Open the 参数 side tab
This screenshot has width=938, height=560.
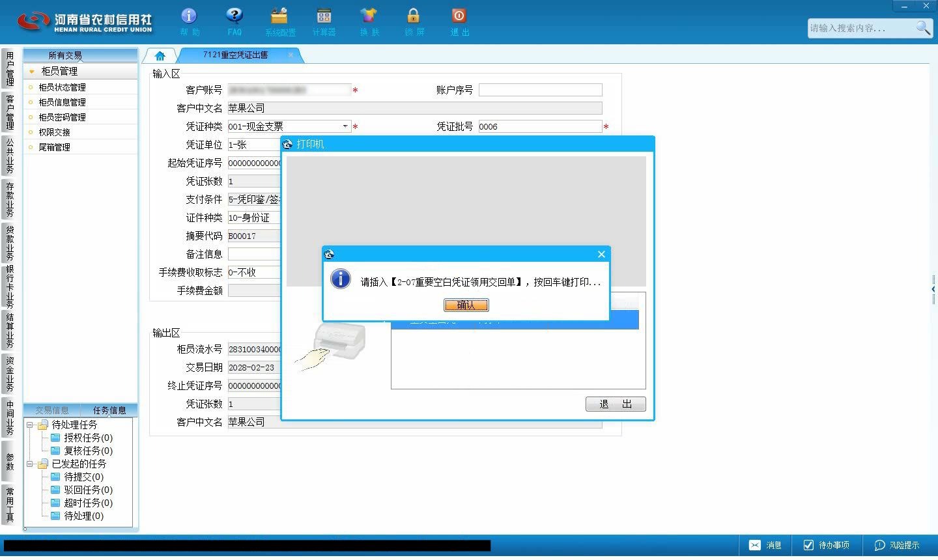pos(9,462)
